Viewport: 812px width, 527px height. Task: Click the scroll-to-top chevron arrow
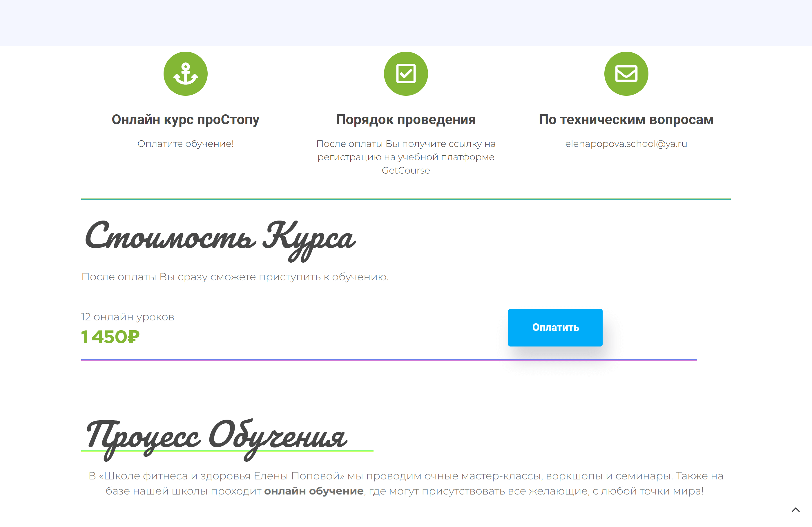pos(796,510)
